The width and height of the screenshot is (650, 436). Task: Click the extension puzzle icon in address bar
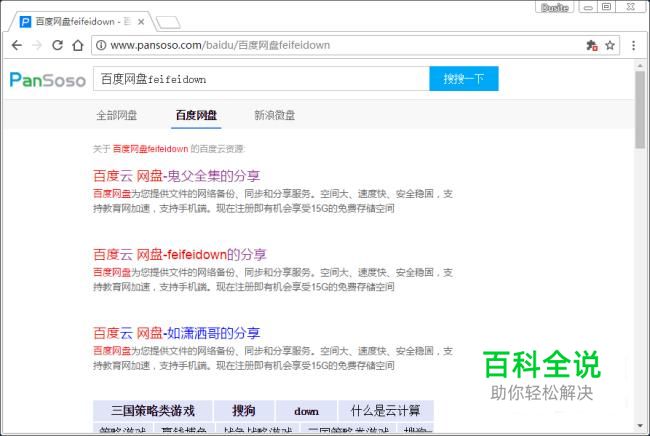pos(592,45)
